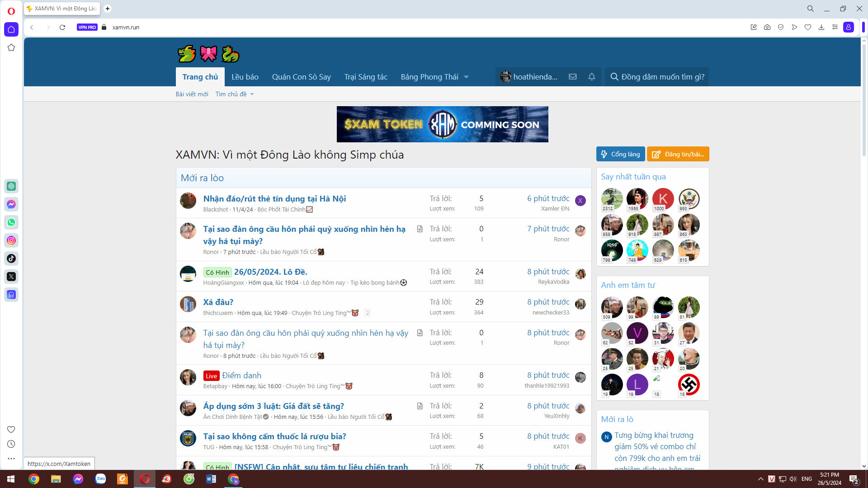This screenshot has height=488, width=868.
Task: Expand the Bảng Phong Thái dropdown arrow
Action: [466, 77]
